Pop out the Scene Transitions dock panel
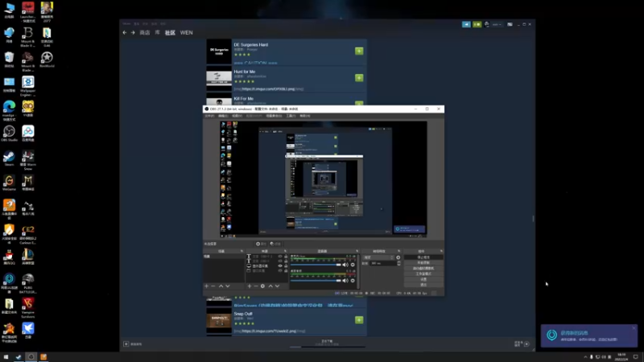This screenshot has width=644, height=362. pyautogui.click(x=398, y=251)
